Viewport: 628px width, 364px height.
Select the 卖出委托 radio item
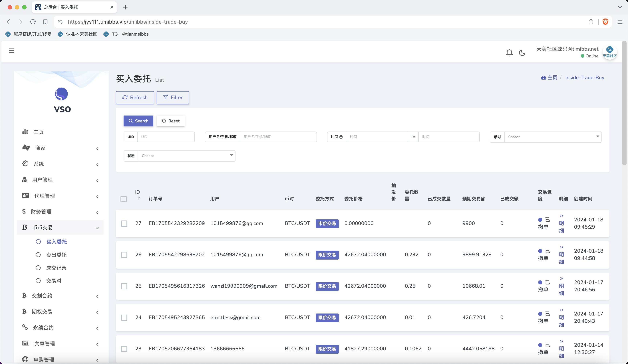tap(56, 255)
